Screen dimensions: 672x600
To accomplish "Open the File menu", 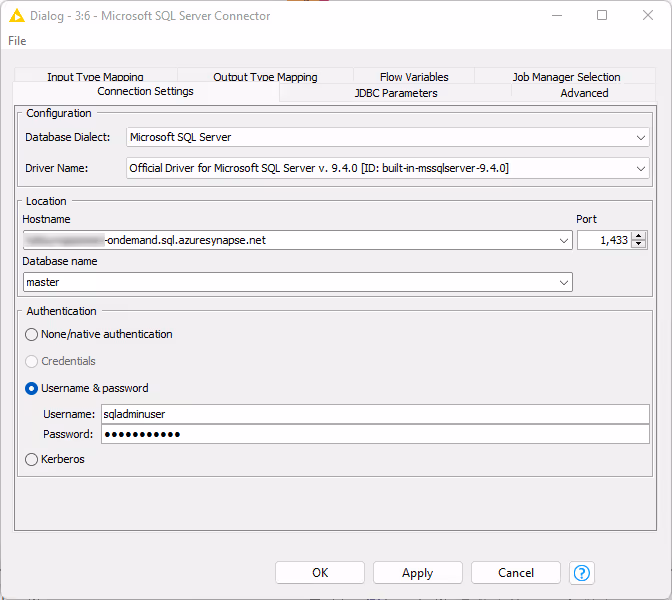I will click(x=17, y=41).
